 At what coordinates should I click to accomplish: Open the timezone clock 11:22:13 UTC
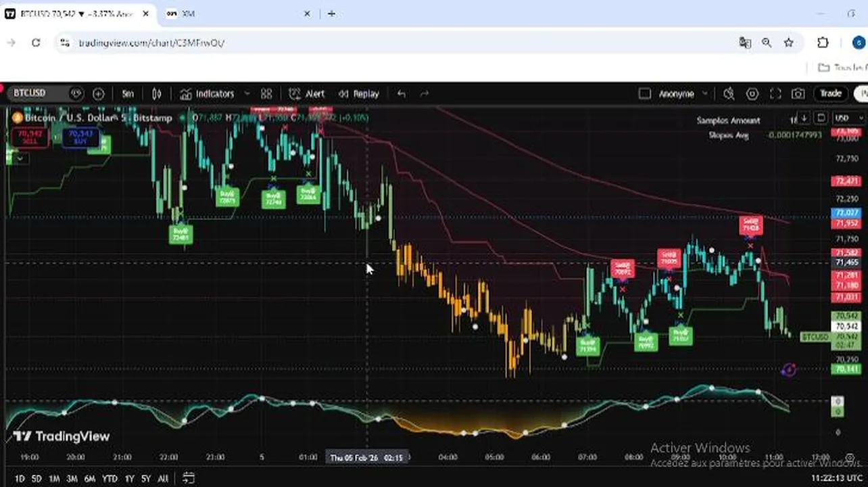point(838,478)
